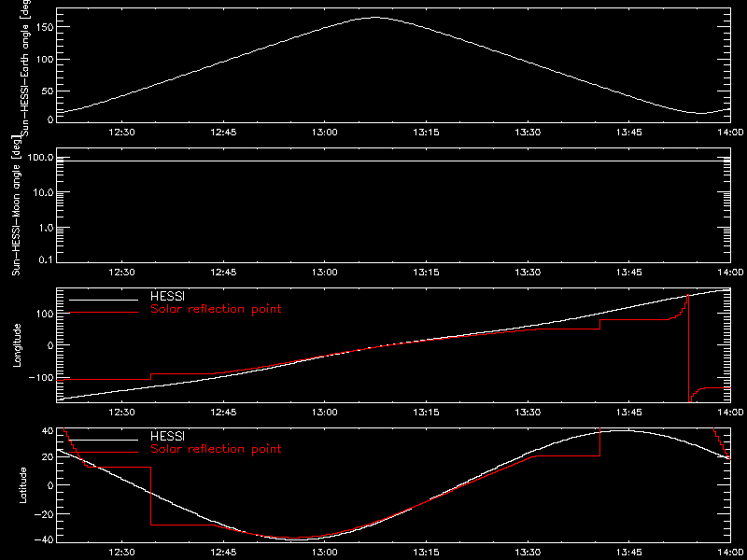The image size is (747, 560).
Task: Click the 1.0 tick on Moon angle plot
Action: [46, 228]
